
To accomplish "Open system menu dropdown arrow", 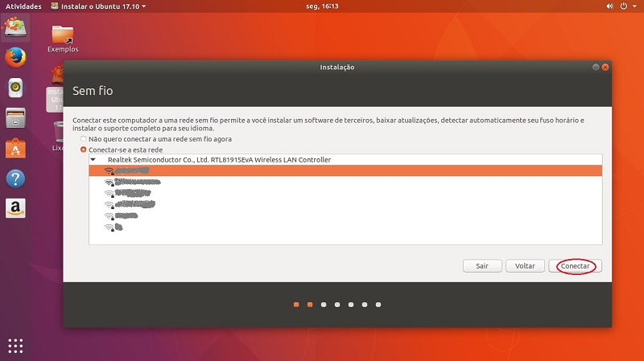I will (634, 6).
